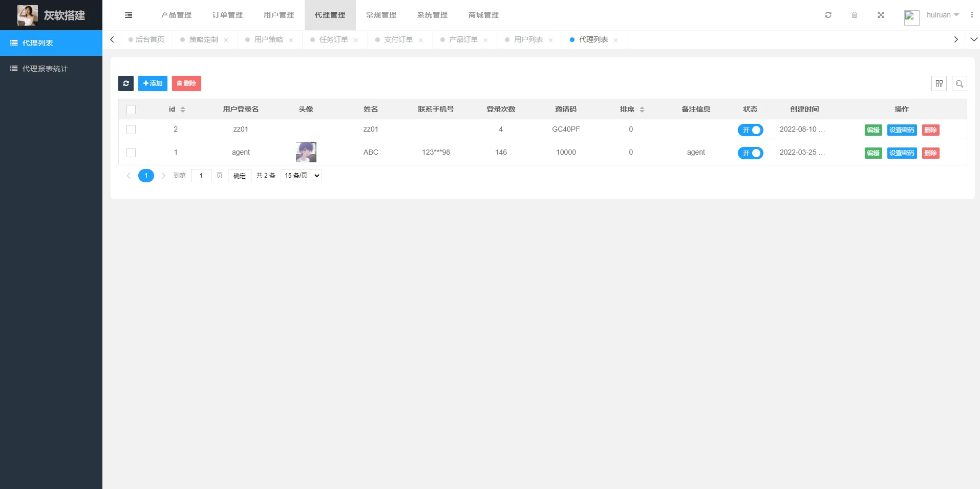Expand the huiruan user account menu

point(942,15)
